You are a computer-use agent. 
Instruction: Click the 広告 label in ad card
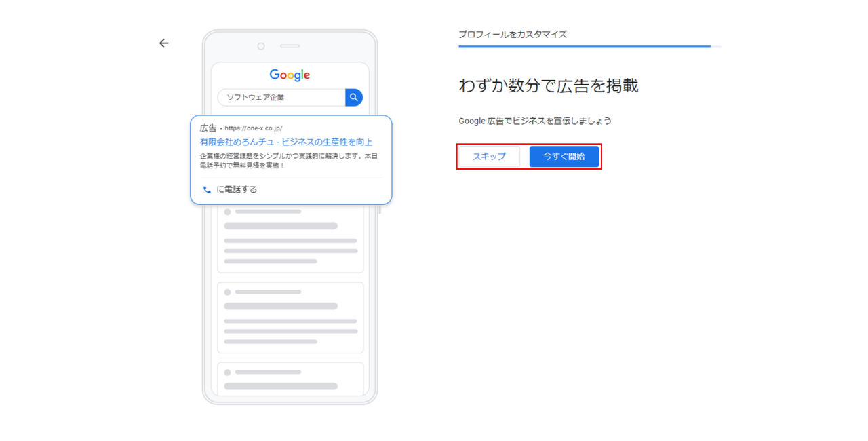click(x=208, y=128)
